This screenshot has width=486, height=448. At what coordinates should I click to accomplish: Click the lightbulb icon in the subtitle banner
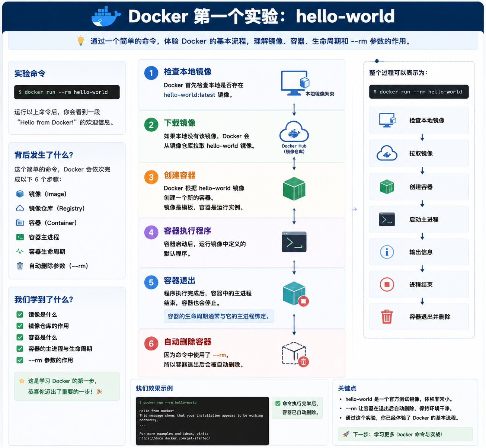point(81,41)
